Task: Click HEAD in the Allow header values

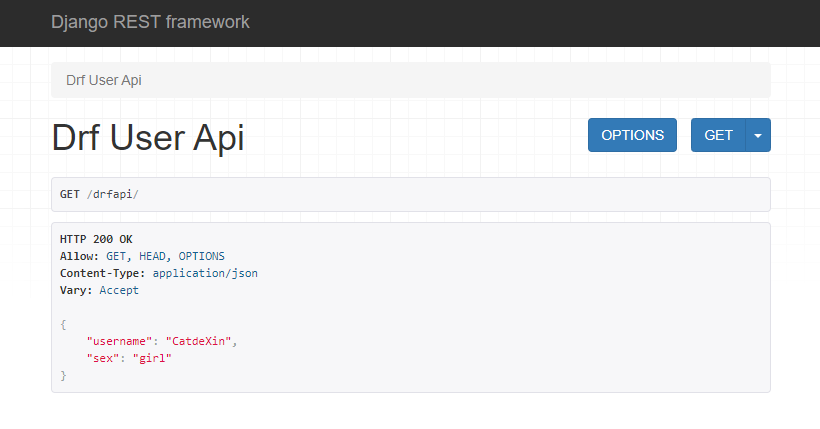Action: pyautogui.click(x=152, y=256)
